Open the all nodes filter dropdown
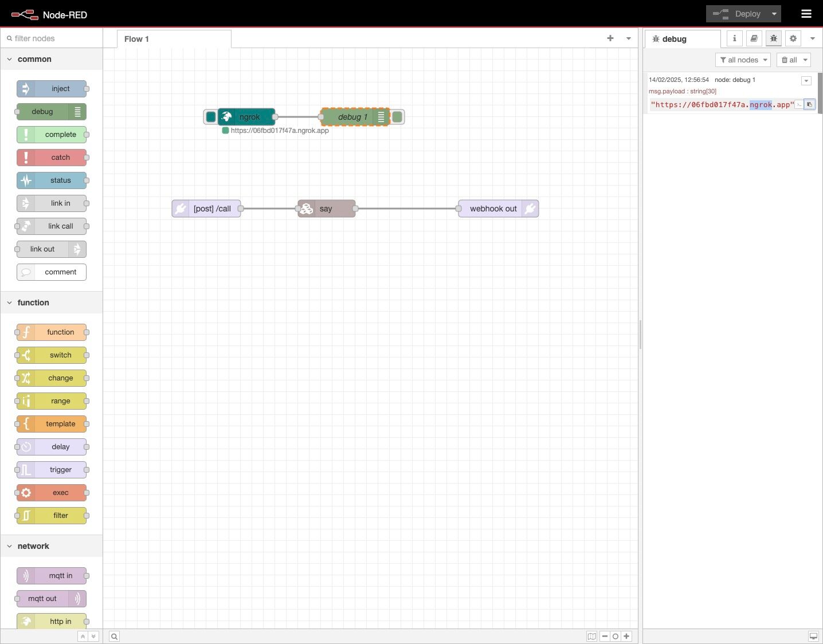Viewport: 823px width, 644px height. [743, 60]
